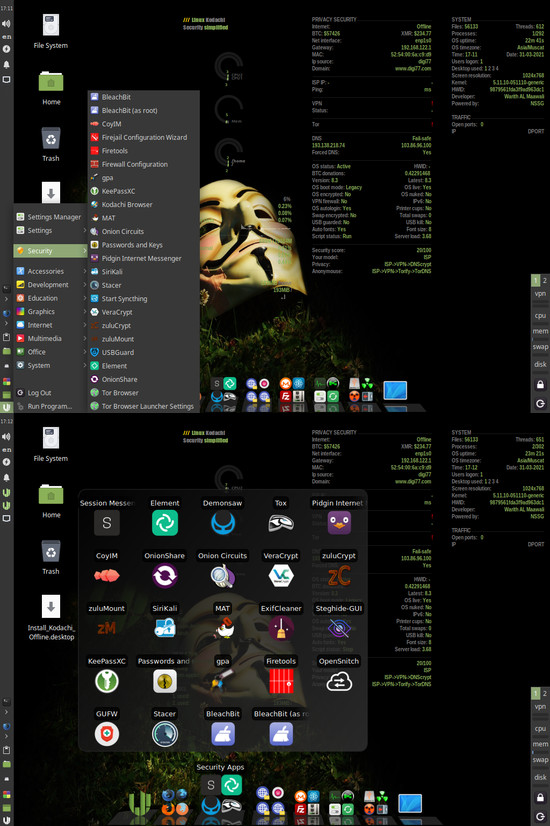Select the highlighted Security menu category
The width and height of the screenshot is (550, 826).
pos(51,251)
